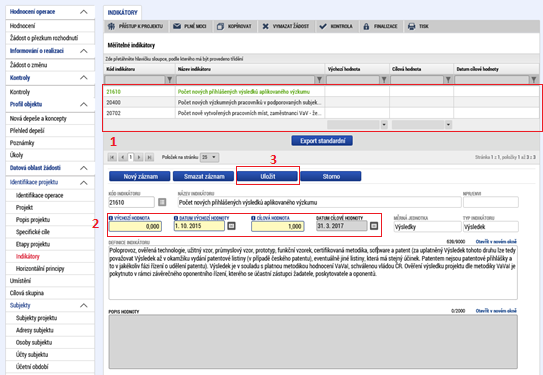This screenshot has height=375, width=543.
Task: Collapse the Subjekty section
Action: [x=84, y=306]
